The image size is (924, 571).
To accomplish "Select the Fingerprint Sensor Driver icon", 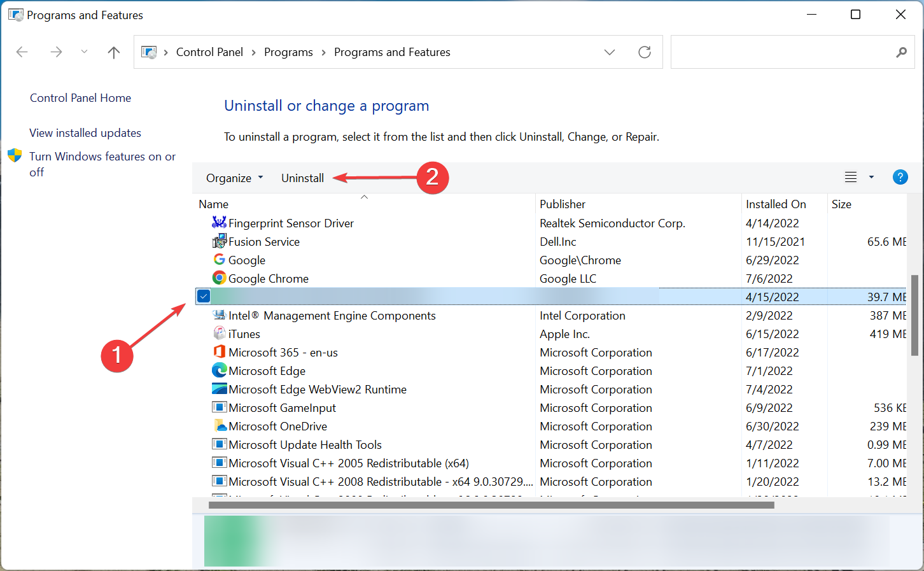I will tap(220, 222).
